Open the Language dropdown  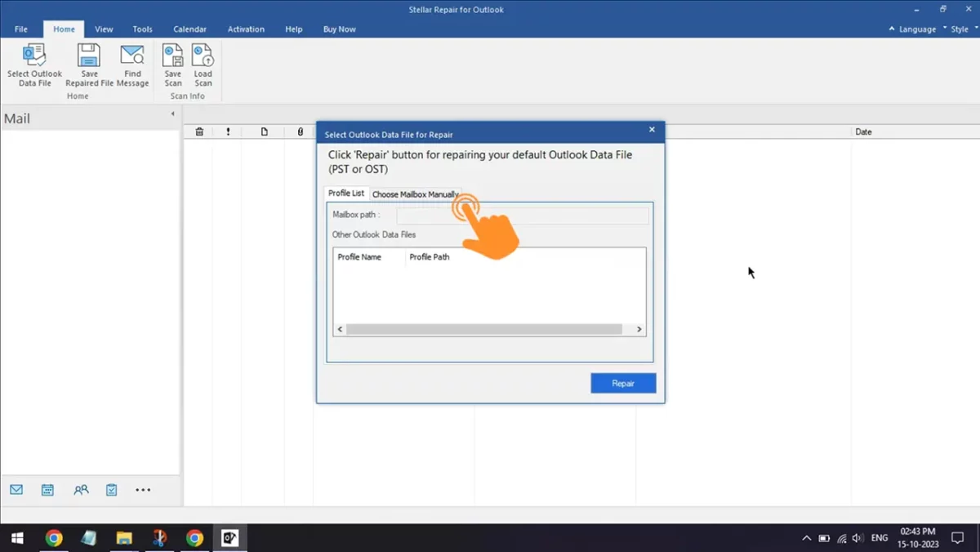912,29
